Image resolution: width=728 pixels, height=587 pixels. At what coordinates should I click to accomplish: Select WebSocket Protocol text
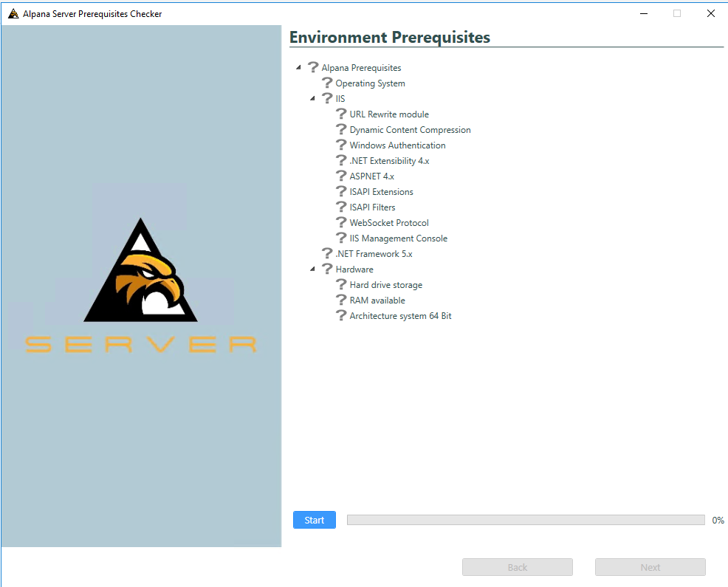click(x=389, y=223)
